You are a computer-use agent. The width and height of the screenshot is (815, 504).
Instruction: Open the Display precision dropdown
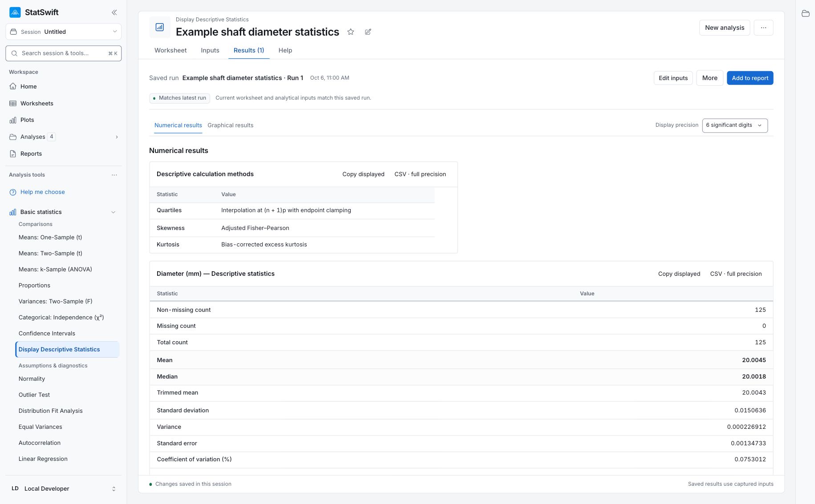click(x=735, y=125)
